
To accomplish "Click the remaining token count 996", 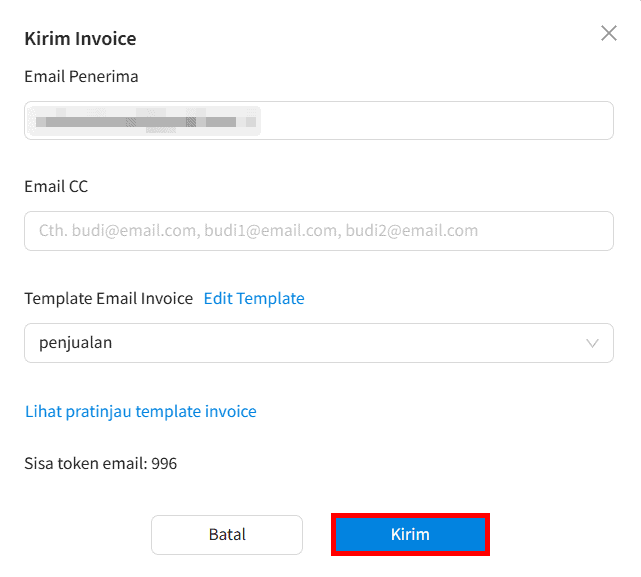I will [x=164, y=463].
